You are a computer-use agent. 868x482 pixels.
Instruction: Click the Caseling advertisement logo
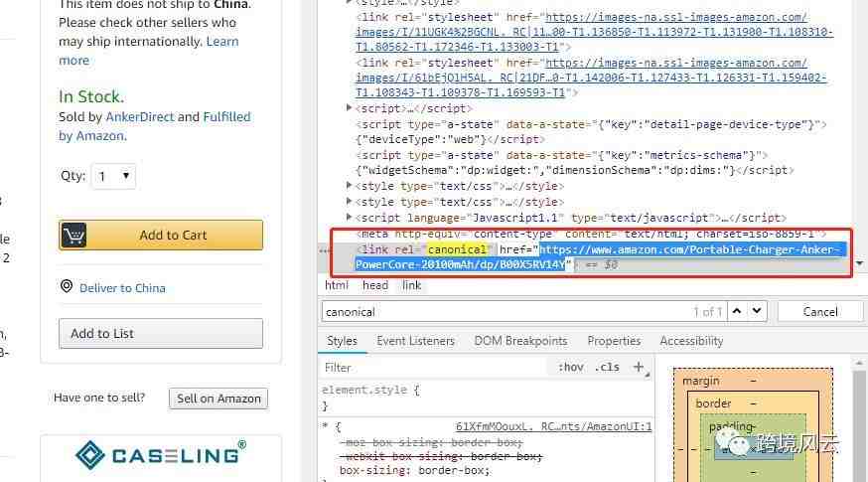click(161, 454)
